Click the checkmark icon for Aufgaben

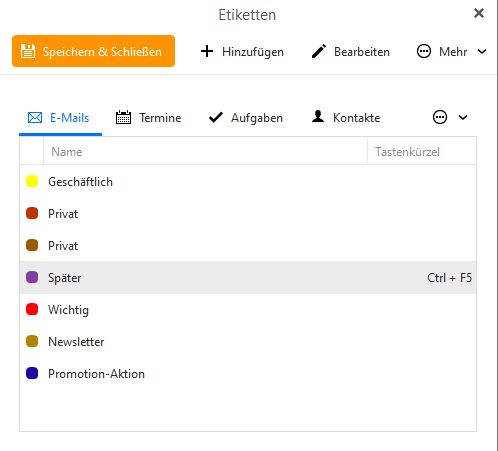tap(216, 117)
